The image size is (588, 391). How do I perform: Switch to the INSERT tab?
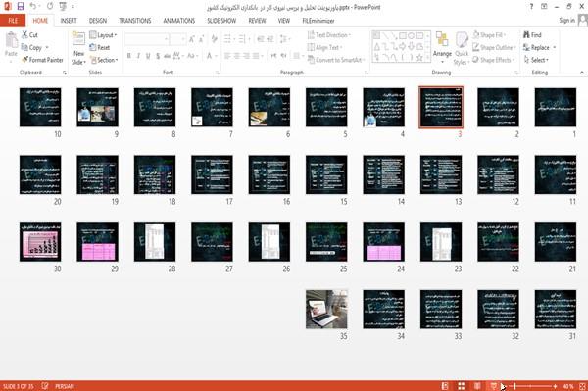click(x=69, y=21)
